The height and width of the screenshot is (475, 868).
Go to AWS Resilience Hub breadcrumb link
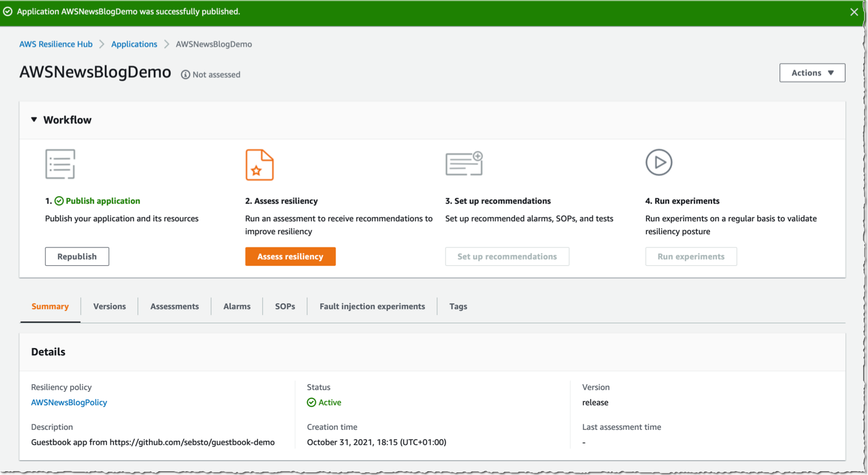coord(56,44)
